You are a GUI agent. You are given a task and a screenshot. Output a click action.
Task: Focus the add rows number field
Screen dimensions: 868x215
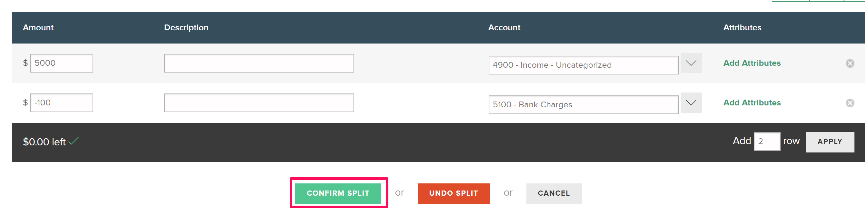(767, 142)
